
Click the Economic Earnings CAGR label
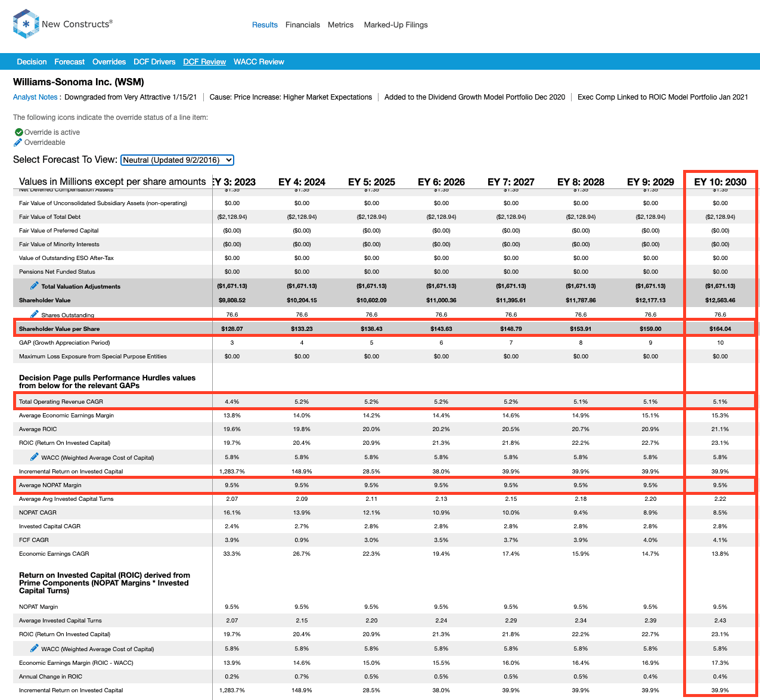point(54,554)
